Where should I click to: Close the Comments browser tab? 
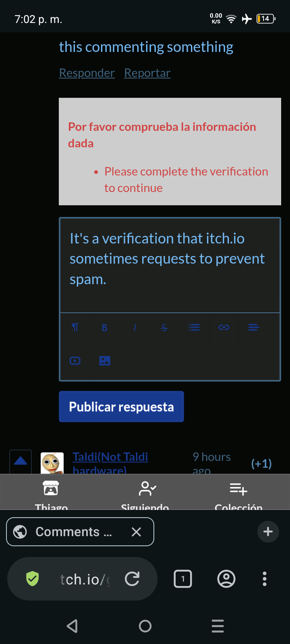pyautogui.click(x=137, y=532)
